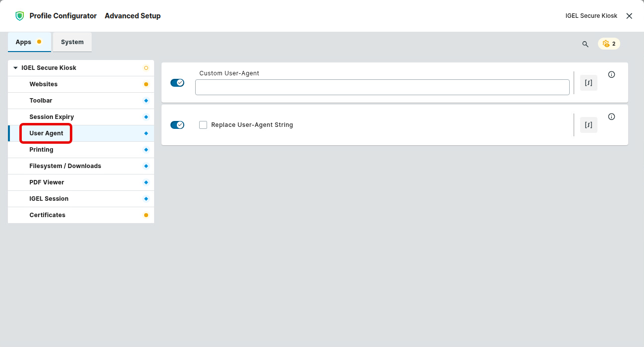Go to Session Expiry settings

click(52, 117)
